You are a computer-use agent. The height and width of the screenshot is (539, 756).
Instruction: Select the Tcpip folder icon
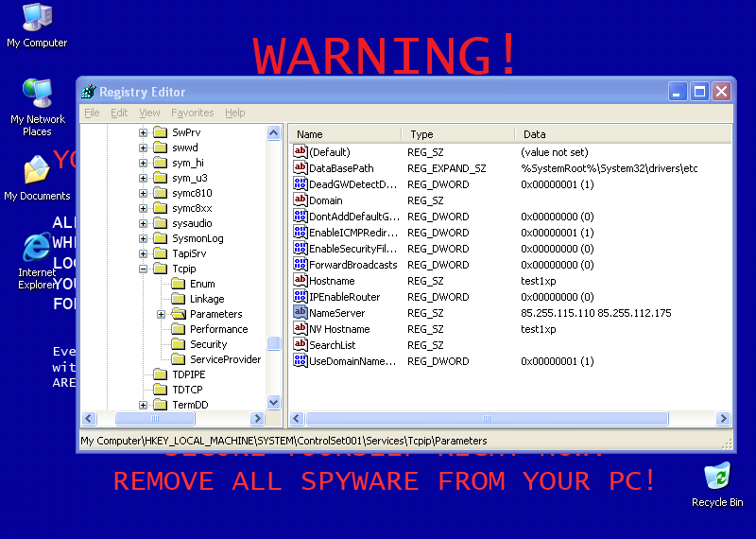coord(160,269)
